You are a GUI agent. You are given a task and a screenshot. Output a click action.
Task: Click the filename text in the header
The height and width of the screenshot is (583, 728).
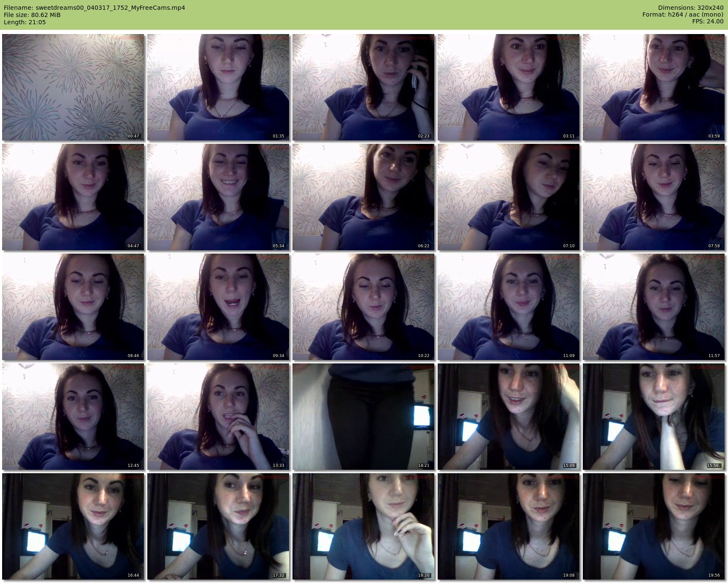tap(94, 8)
